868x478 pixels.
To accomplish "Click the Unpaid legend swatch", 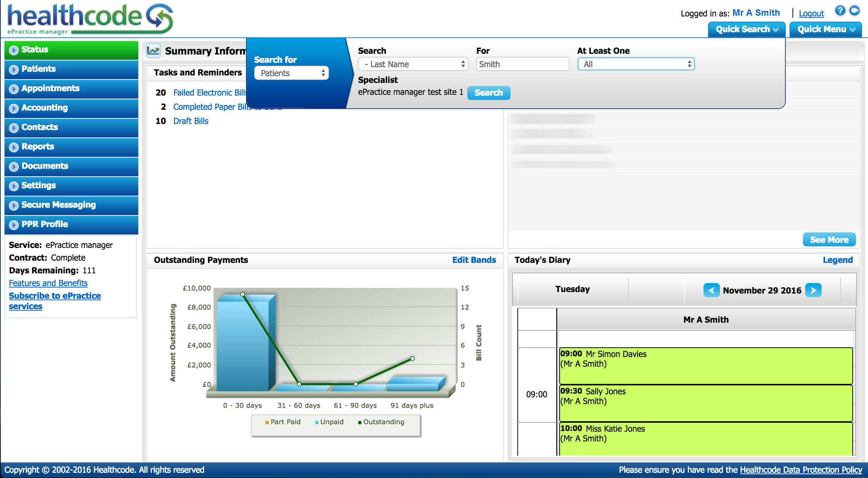I will (x=317, y=422).
